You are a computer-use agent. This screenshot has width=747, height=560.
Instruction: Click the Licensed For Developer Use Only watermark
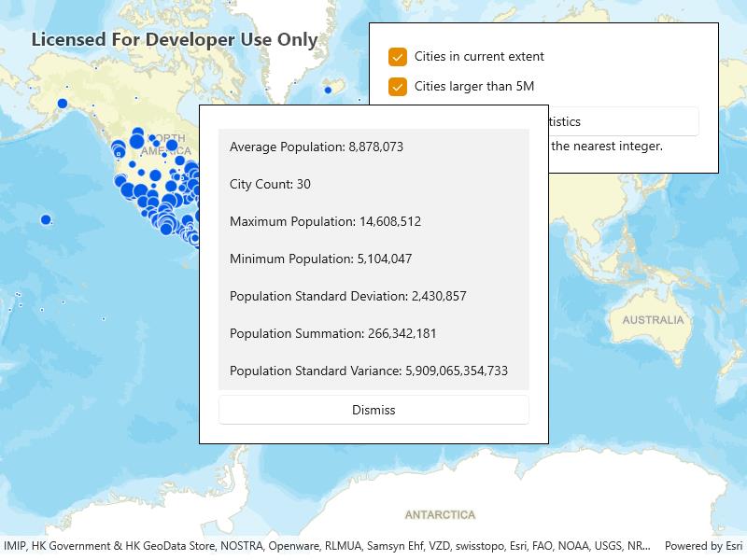175,40
